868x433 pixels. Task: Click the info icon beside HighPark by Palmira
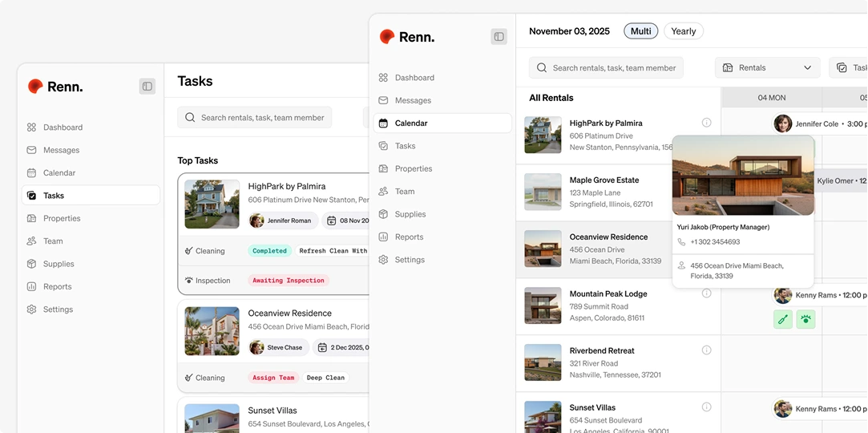pyautogui.click(x=706, y=123)
